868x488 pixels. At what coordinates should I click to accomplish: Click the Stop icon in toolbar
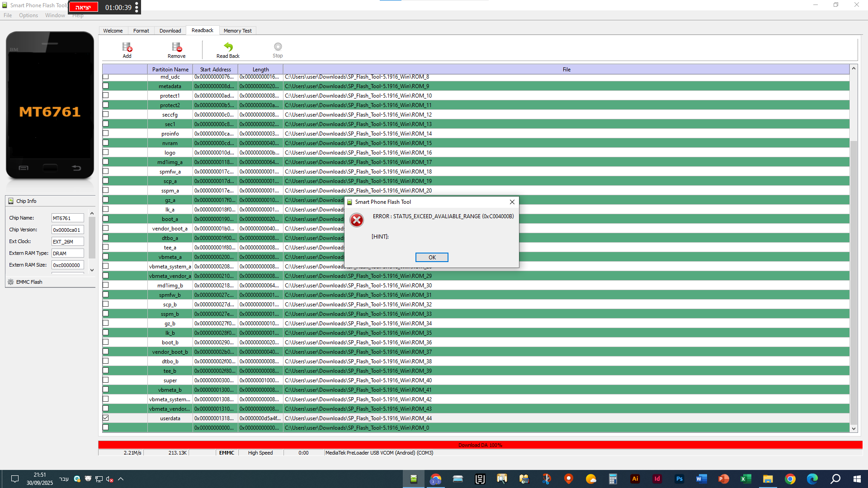tap(278, 47)
